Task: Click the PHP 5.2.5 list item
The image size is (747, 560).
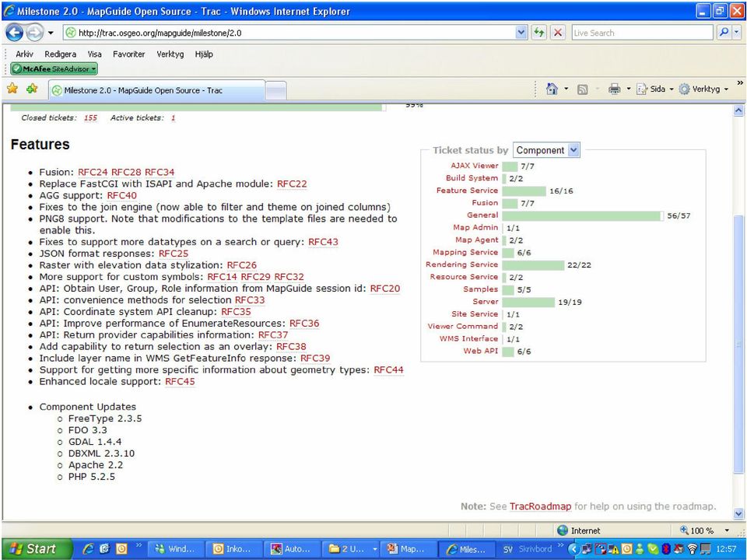Action: coord(92,477)
